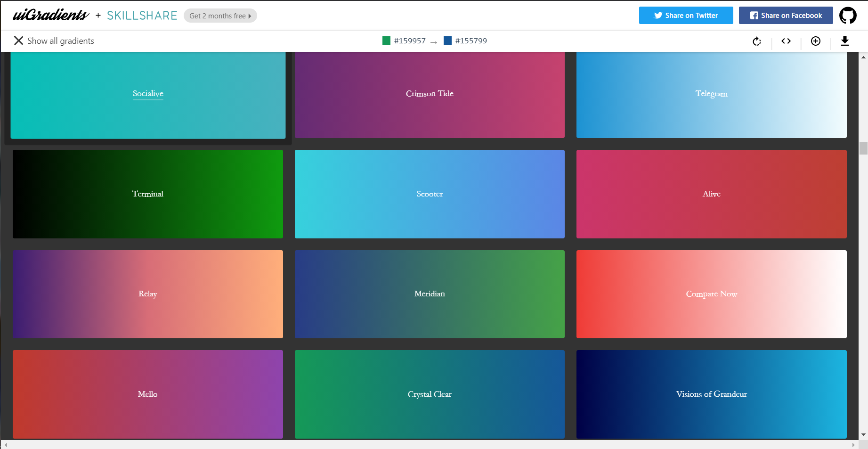This screenshot has height=449, width=868.
Task: Click the vertical scrollbar up arrow
Action: point(863,57)
